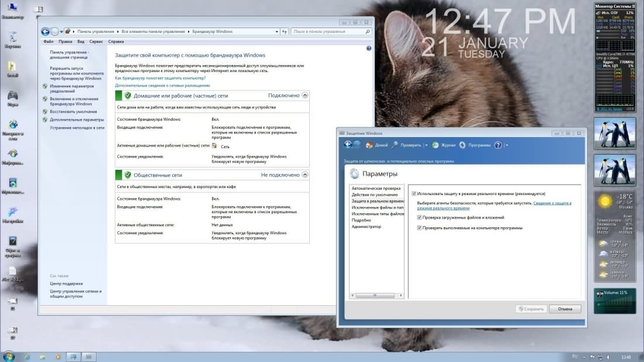Open the Справка menu

point(116,42)
